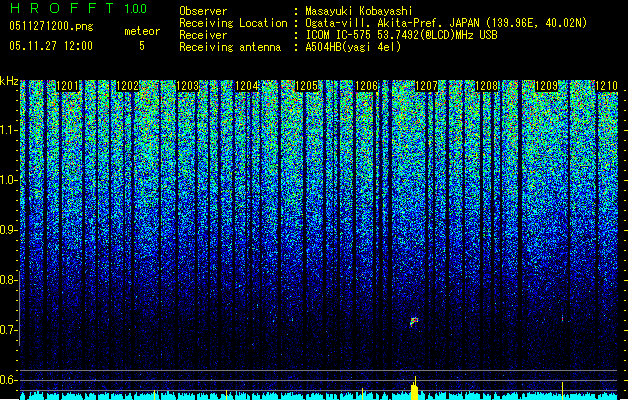Click the Receiving Location label
This screenshot has width=629, height=400.
[233, 23]
